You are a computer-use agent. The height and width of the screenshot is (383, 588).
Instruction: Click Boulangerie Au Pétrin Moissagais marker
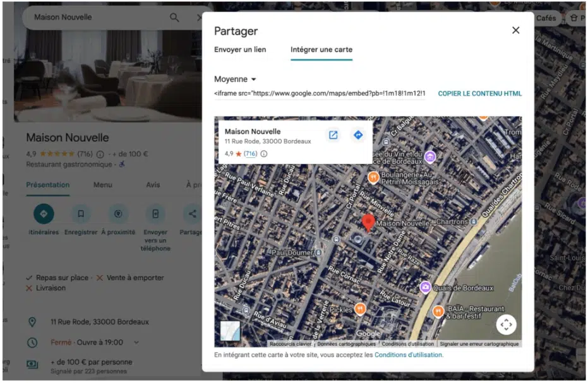373,177
